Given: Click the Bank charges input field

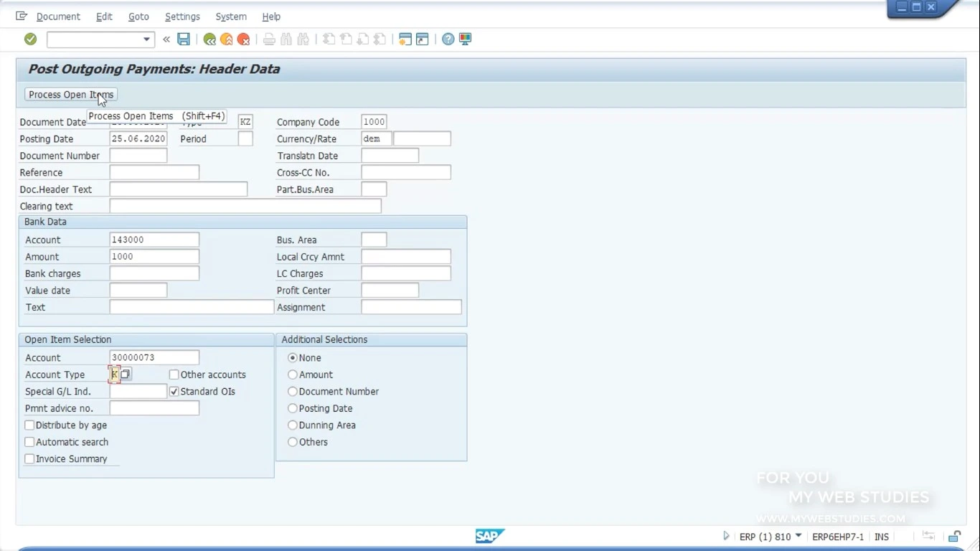Looking at the screenshot, I should pyautogui.click(x=154, y=274).
